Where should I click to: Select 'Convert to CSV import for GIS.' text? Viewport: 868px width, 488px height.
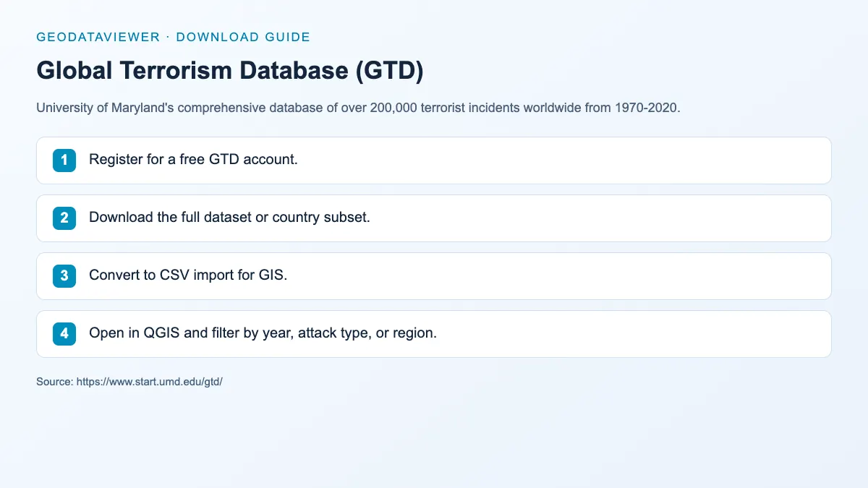(x=188, y=275)
